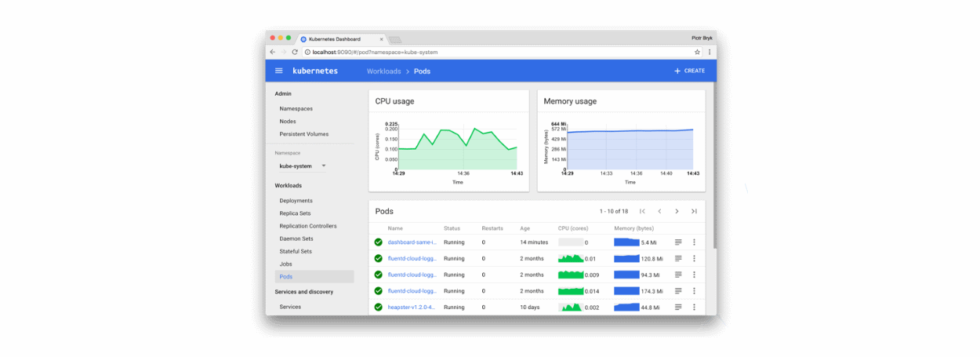
Task: Reload the Kubernetes Dashboard page
Action: pyautogui.click(x=295, y=52)
